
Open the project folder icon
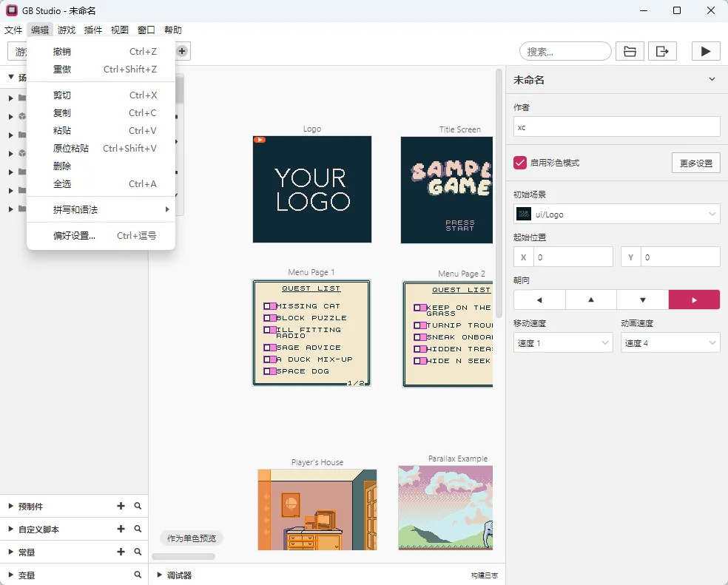click(x=630, y=51)
